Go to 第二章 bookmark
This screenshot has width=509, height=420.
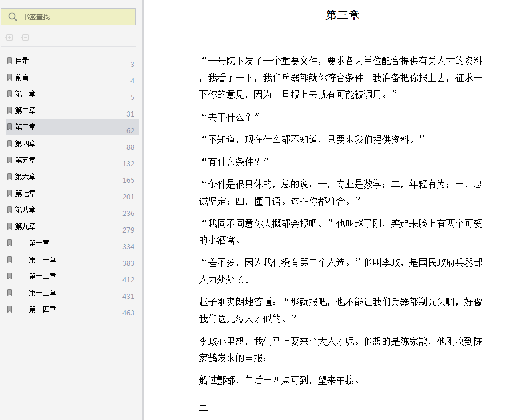[x=25, y=110]
